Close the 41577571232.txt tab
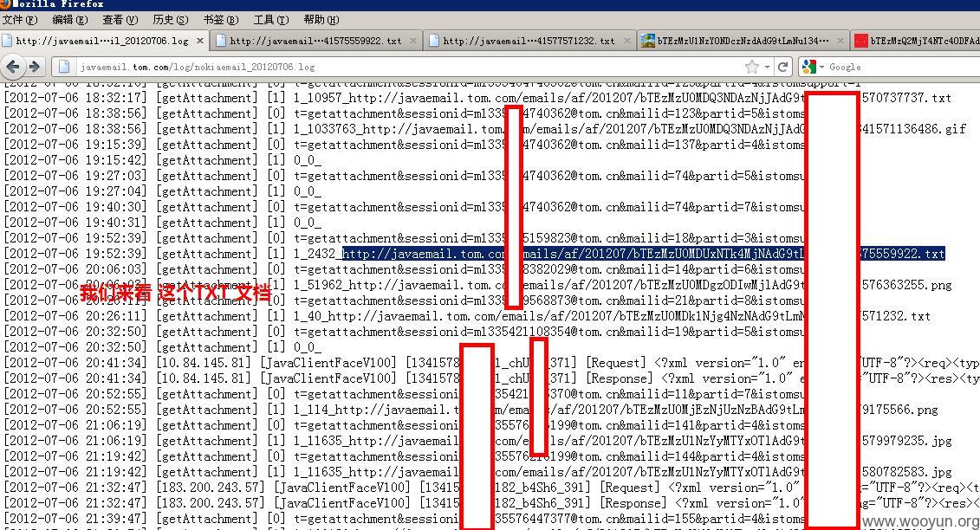980x530 pixels. point(626,41)
